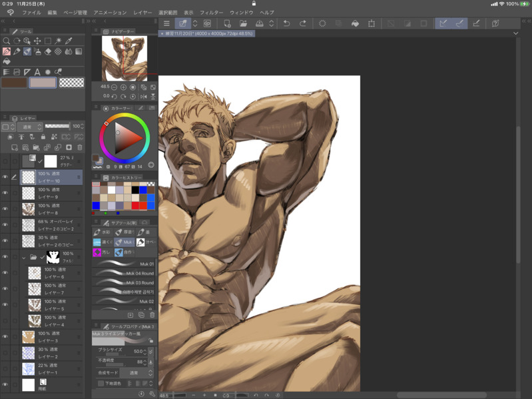Click the ブラシサイズ stepper arrows
This screenshot has width=532, height=399.
[x=145, y=352]
